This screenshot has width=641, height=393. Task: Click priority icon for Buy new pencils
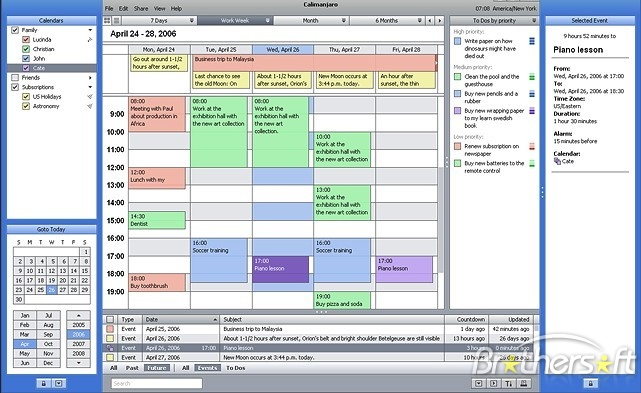pyautogui.click(x=532, y=94)
